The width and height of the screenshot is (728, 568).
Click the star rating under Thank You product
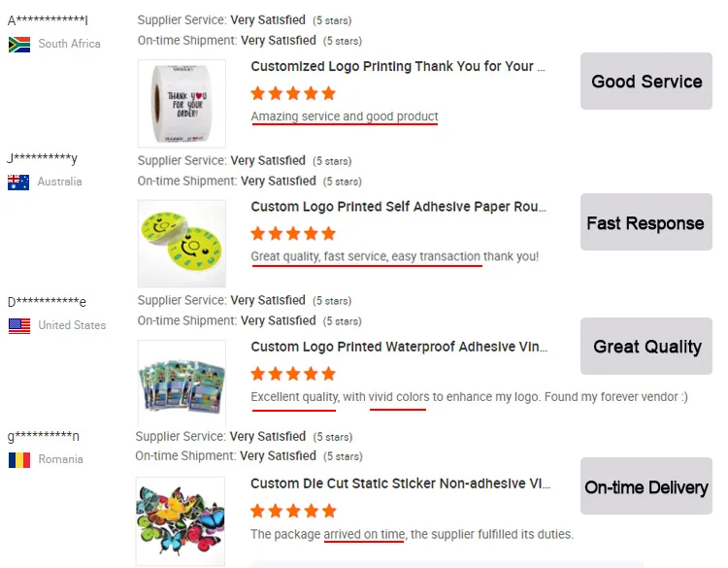click(293, 93)
